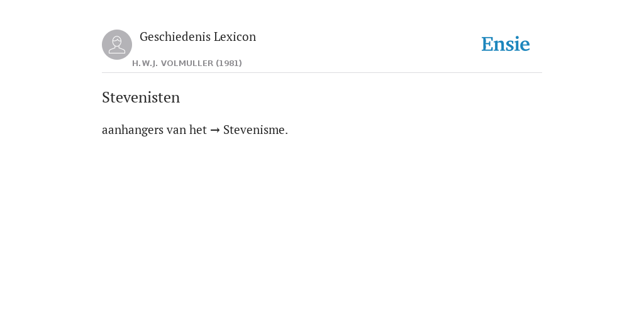Image resolution: width=644 pixels, height=322 pixels.
Task: Click the surname VOLMULLER
Action: pyautogui.click(x=187, y=64)
